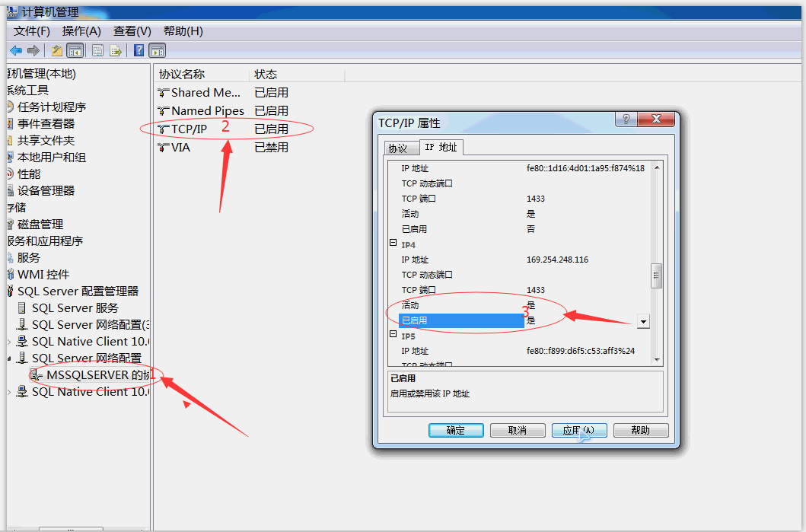
Task: Click the 确定 button
Action: [x=456, y=430]
